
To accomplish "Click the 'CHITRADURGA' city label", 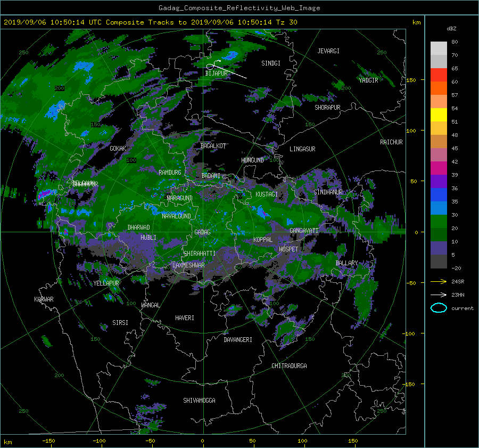I will point(289,366).
